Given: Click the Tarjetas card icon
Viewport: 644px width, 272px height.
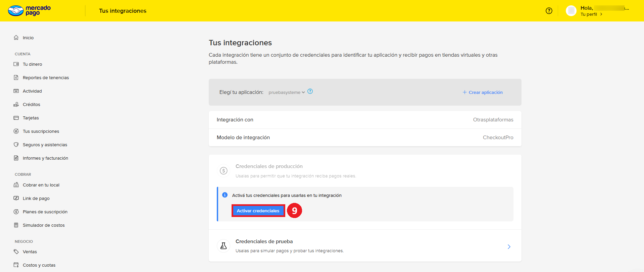Looking at the screenshot, I should 16,118.
